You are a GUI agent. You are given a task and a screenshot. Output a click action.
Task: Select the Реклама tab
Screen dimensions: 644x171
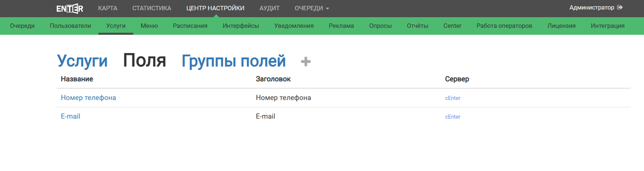[341, 26]
